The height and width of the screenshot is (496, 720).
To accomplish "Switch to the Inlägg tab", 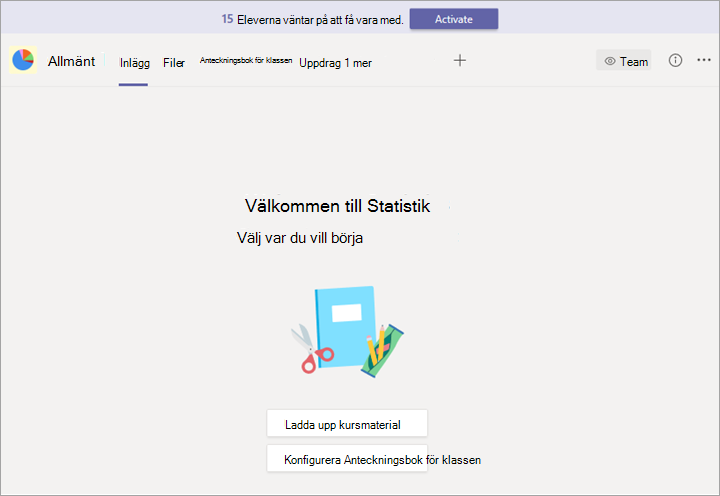I will pos(135,63).
